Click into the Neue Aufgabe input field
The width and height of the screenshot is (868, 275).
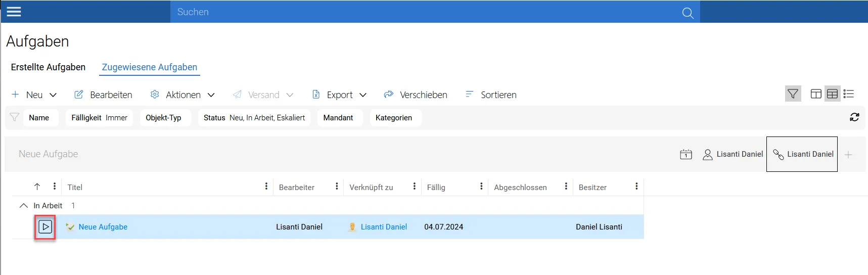(x=339, y=154)
